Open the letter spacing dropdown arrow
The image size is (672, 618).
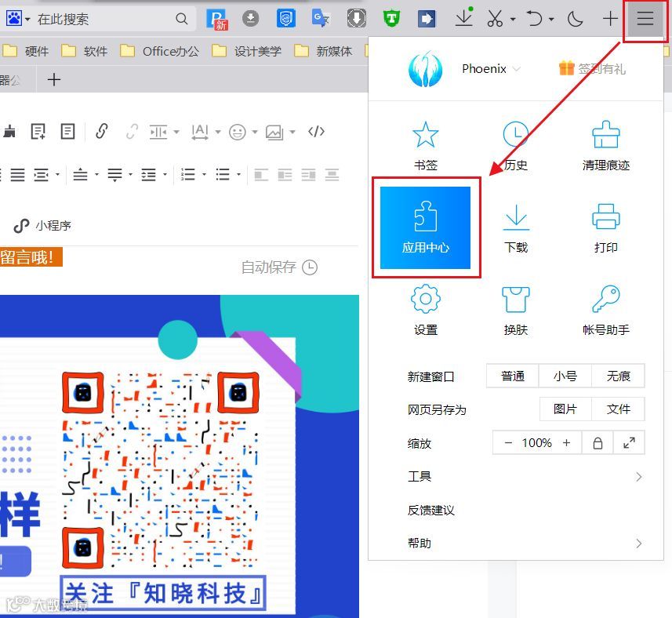tap(218, 132)
